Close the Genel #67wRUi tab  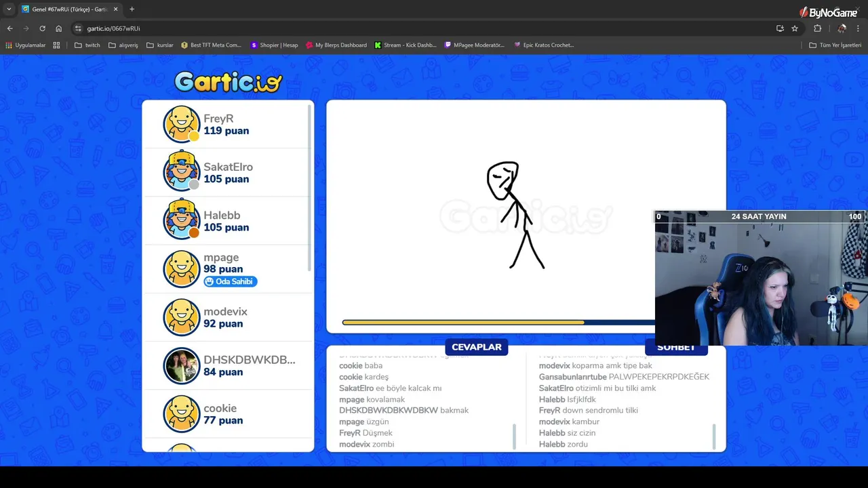[115, 9]
